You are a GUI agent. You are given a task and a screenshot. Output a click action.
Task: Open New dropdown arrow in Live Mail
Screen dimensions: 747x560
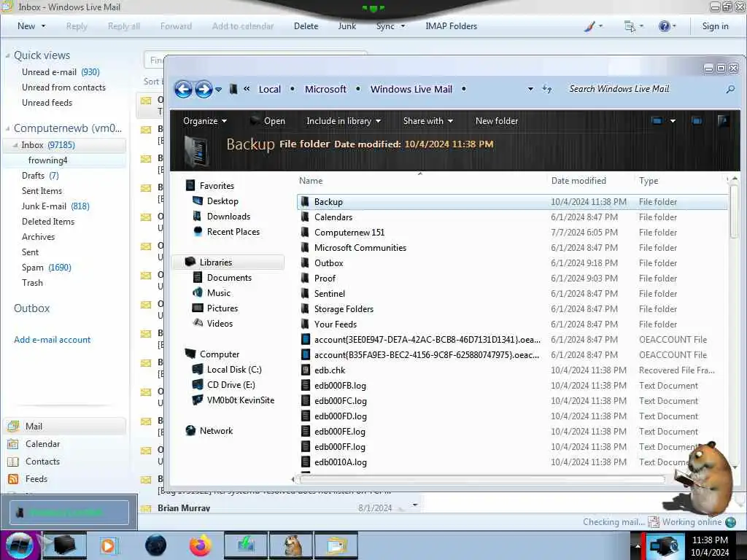[43, 26]
